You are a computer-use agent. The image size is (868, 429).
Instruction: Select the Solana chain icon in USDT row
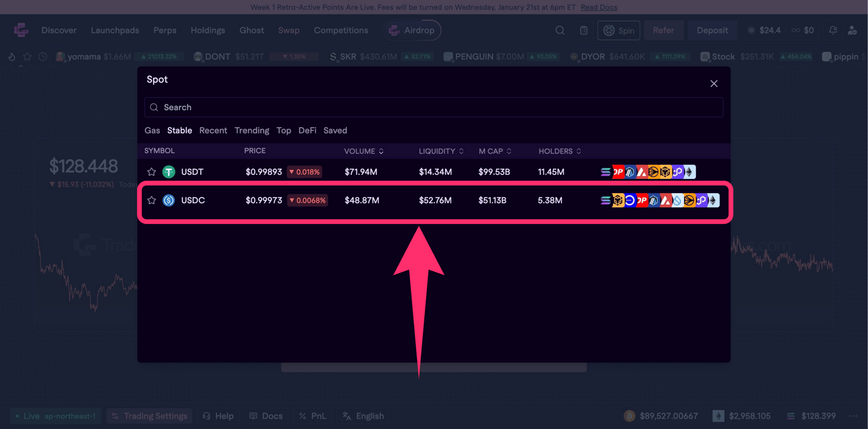(x=606, y=172)
